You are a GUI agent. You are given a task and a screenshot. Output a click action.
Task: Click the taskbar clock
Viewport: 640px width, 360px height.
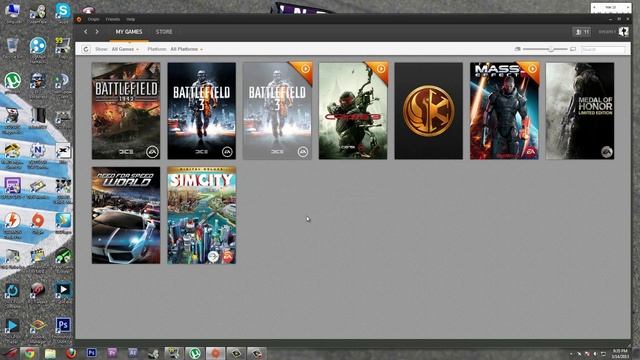(620, 353)
